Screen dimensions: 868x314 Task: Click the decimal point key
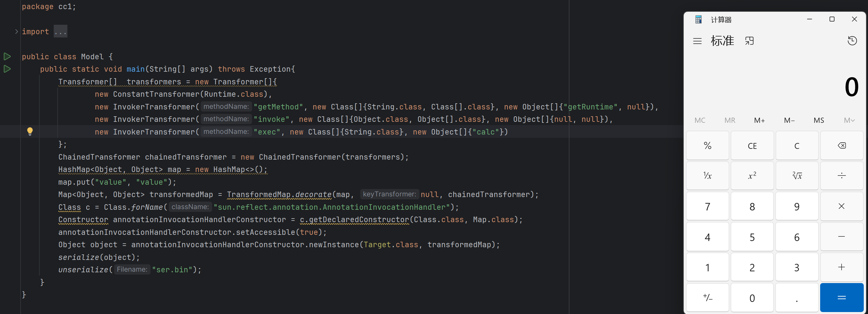coord(797,297)
